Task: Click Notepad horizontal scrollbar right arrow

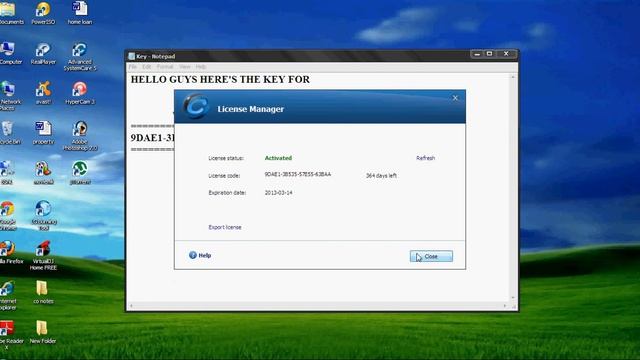Action: point(505,306)
